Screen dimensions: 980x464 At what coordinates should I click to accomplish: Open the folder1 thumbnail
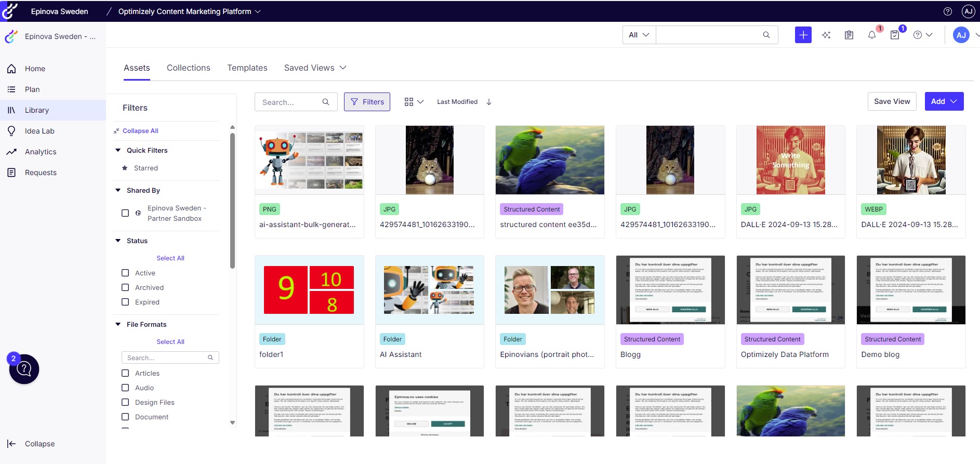309,290
